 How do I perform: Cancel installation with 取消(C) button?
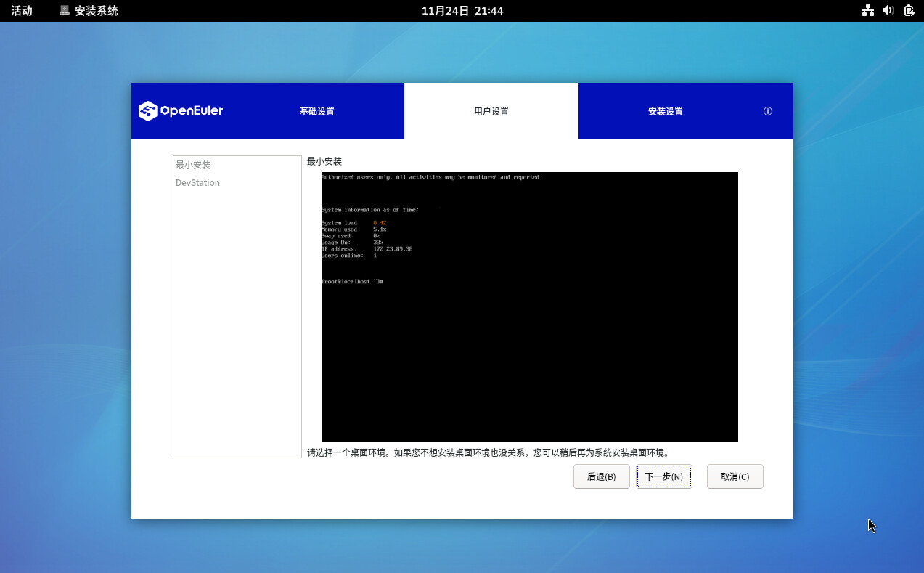tap(735, 476)
